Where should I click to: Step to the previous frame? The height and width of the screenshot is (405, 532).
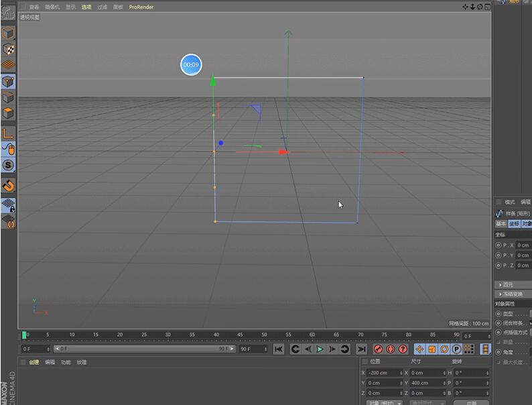308,349
